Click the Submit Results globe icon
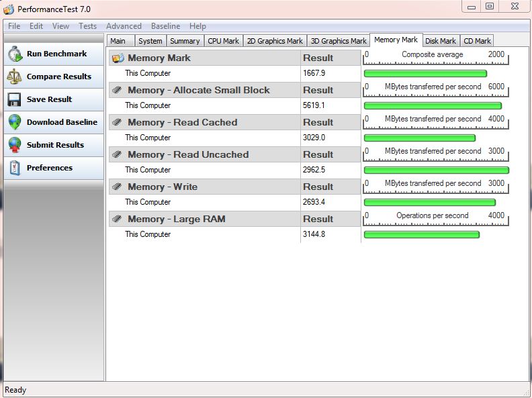Image resolution: width=532 pixels, height=398 pixels. pyautogui.click(x=14, y=145)
